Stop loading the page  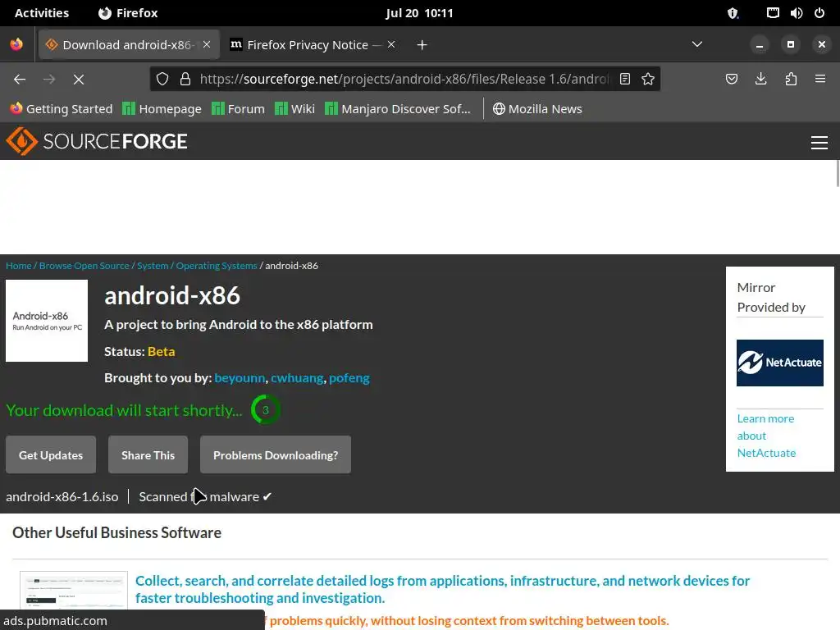79,80
